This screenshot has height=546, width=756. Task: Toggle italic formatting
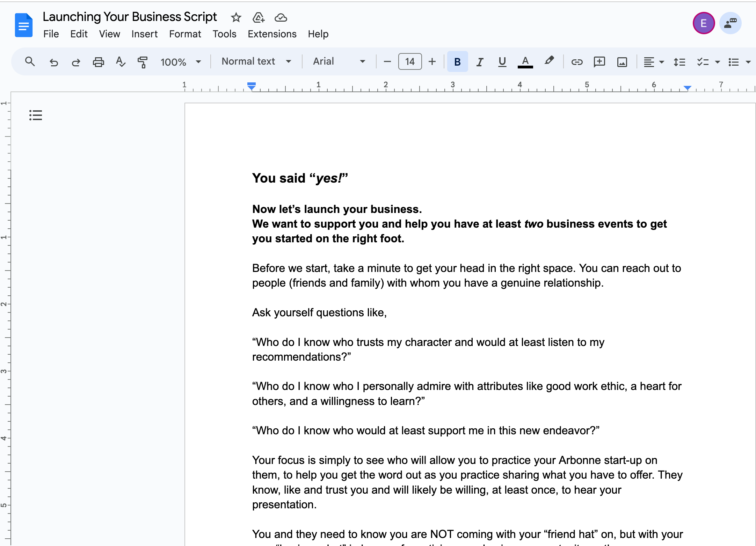point(480,62)
